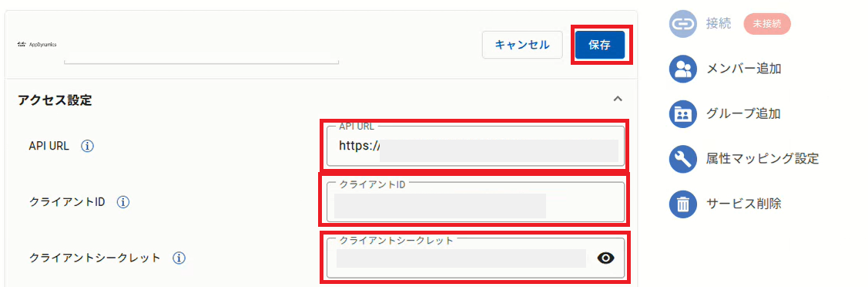Click the API URL input field

click(475, 146)
